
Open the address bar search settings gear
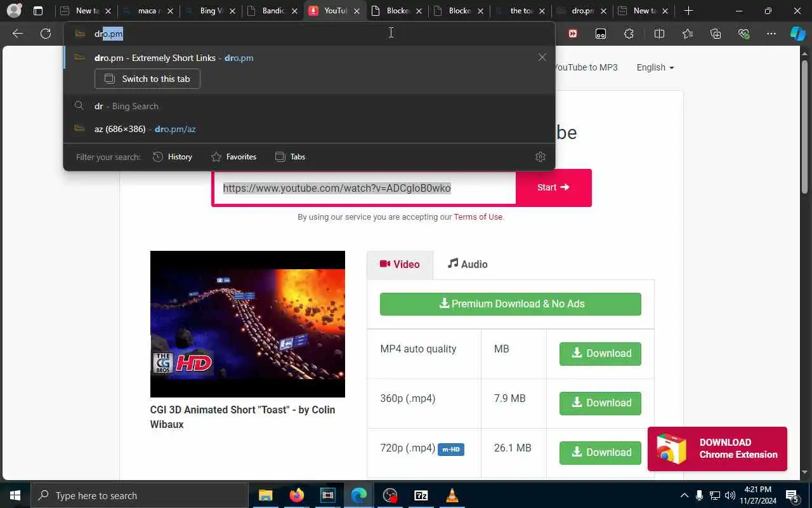[x=540, y=157]
